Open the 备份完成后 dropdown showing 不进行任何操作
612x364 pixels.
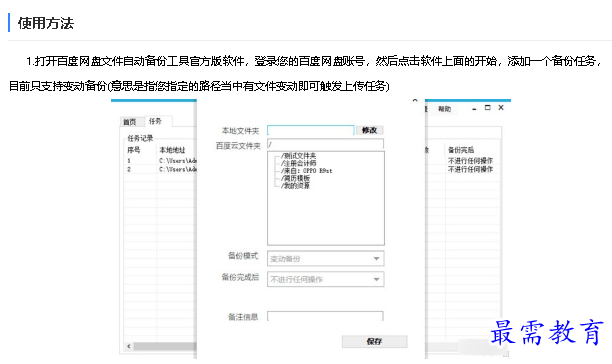326,279
